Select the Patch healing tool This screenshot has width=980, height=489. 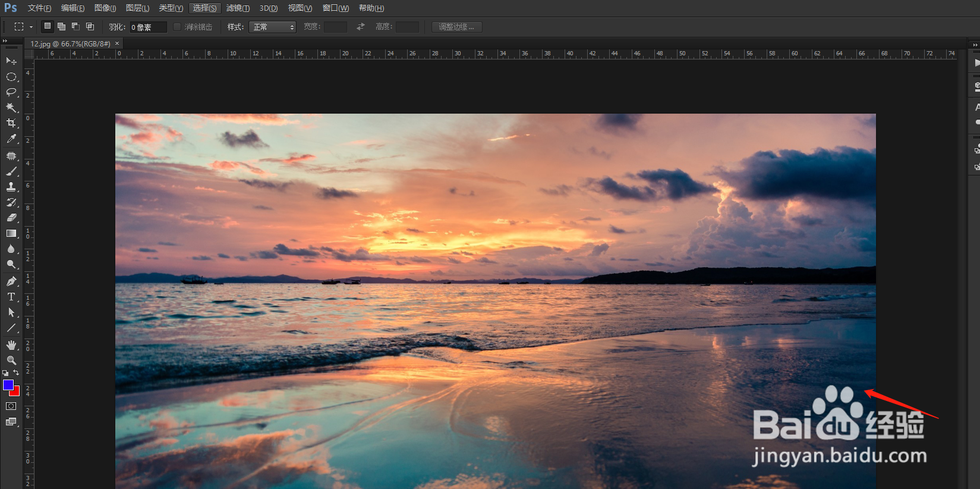point(11,156)
